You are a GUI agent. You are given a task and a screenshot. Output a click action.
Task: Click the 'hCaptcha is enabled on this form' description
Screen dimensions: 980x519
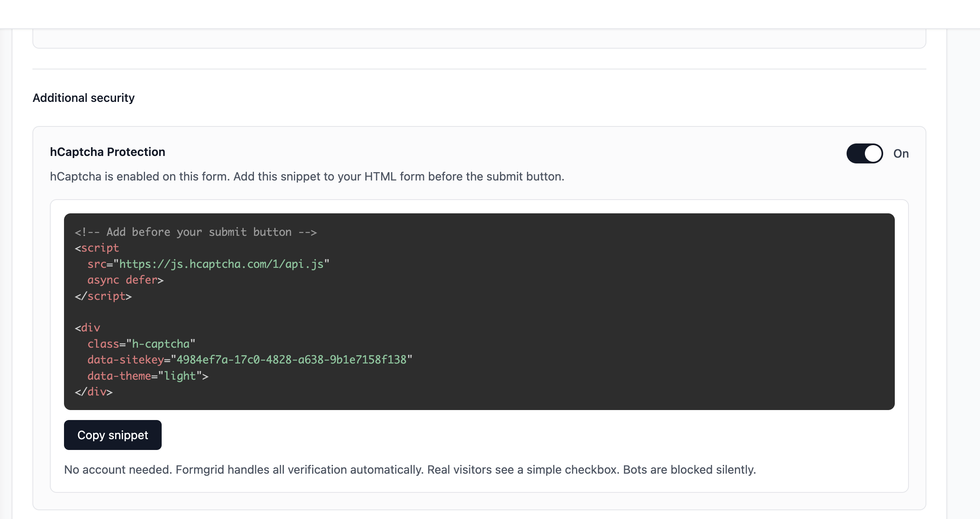[x=307, y=176]
